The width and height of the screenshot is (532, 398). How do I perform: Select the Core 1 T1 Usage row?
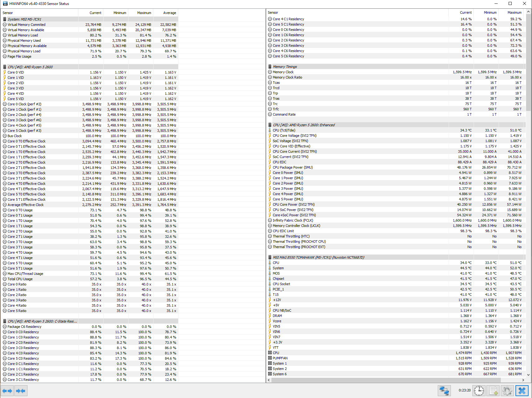(x=90, y=226)
